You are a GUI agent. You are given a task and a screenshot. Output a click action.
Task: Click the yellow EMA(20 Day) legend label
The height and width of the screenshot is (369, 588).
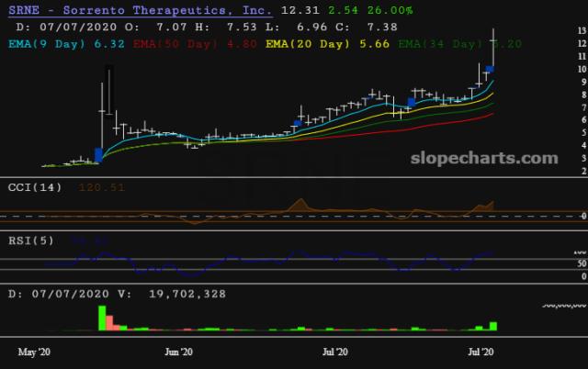pyautogui.click(x=308, y=41)
